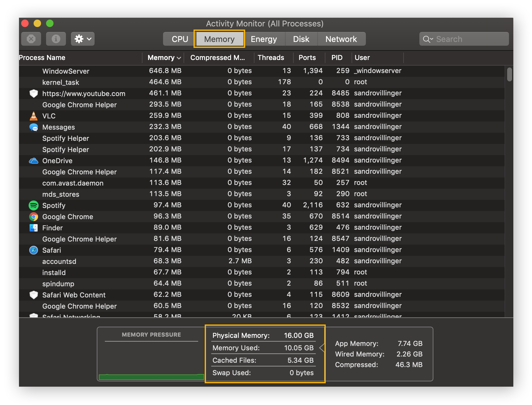Open the search filter dropdown
This screenshot has width=532, height=405.
tap(428, 39)
